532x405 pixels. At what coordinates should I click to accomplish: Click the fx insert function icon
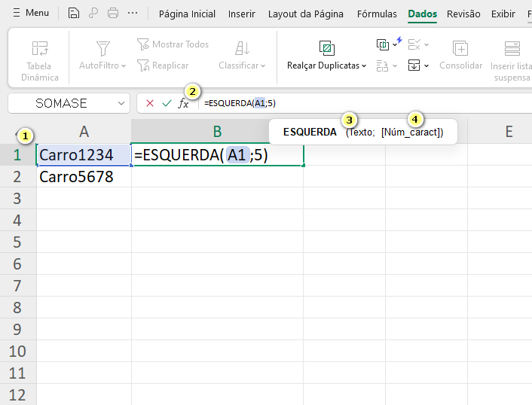[183, 104]
